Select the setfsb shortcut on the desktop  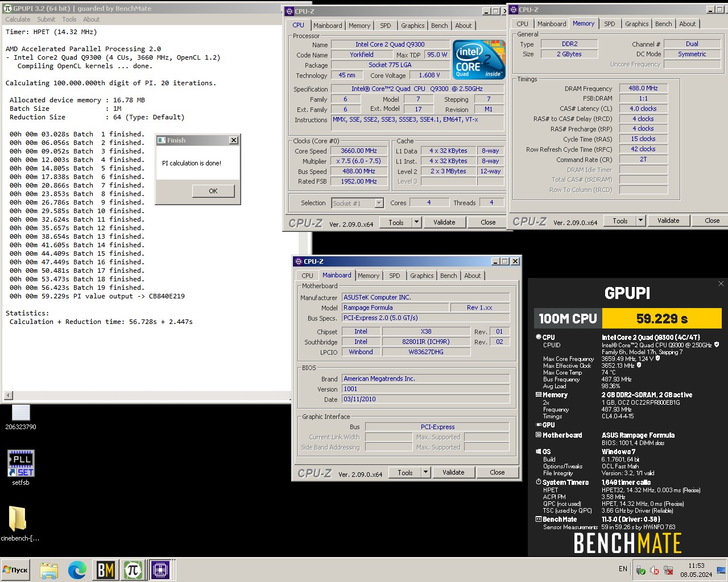click(x=20, y=468)
